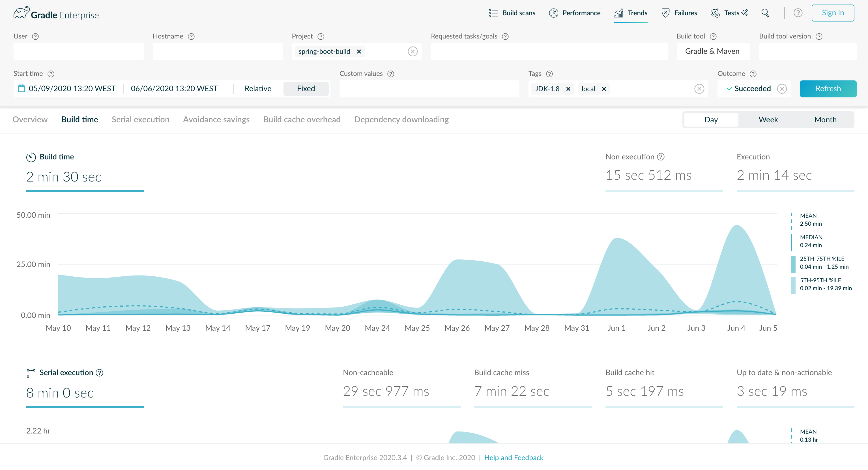The height and width of the screenshot is (470, 868).
Task: Switch to Avoidance savings tab
Action: click(x=216, y=119)
